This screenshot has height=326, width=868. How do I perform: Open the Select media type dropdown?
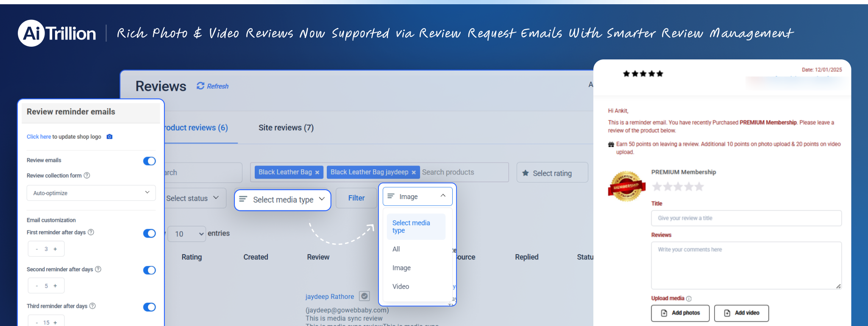282,200
